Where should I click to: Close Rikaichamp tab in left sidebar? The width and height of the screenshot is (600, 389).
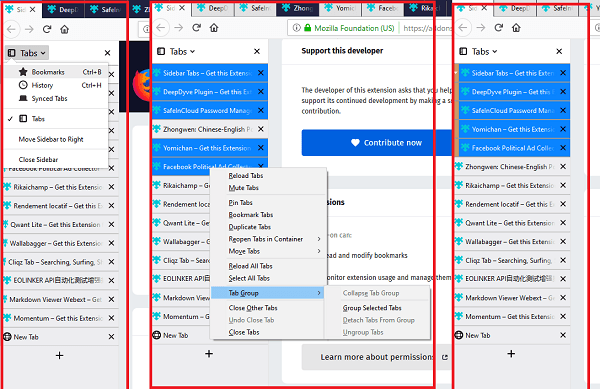pos(111,187)
